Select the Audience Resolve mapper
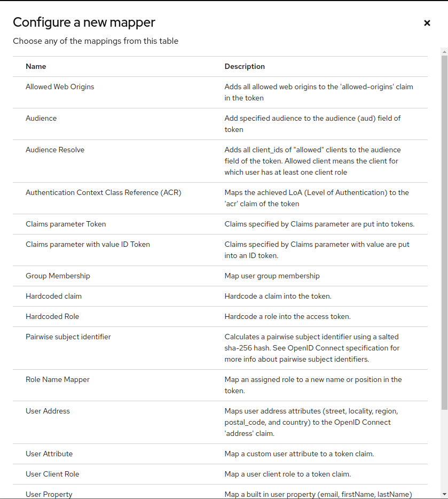The height and width of the screenshot is (499, 448). coord(55,150)
